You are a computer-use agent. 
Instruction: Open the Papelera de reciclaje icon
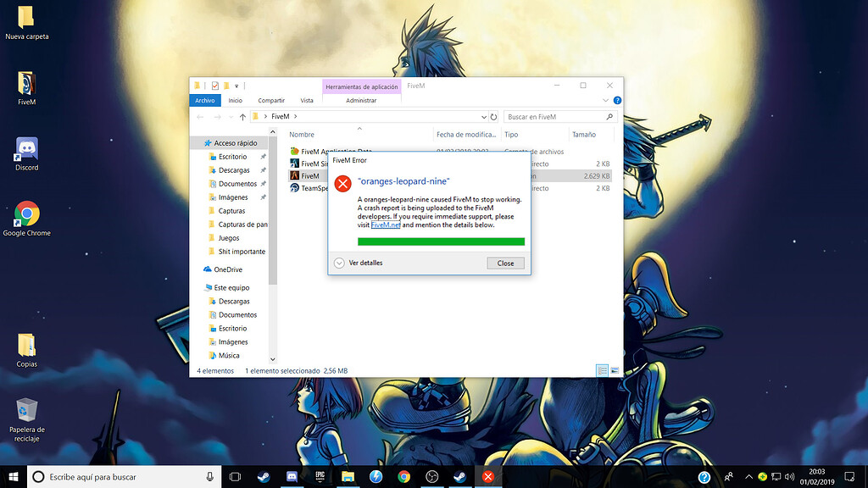point(26,412)
